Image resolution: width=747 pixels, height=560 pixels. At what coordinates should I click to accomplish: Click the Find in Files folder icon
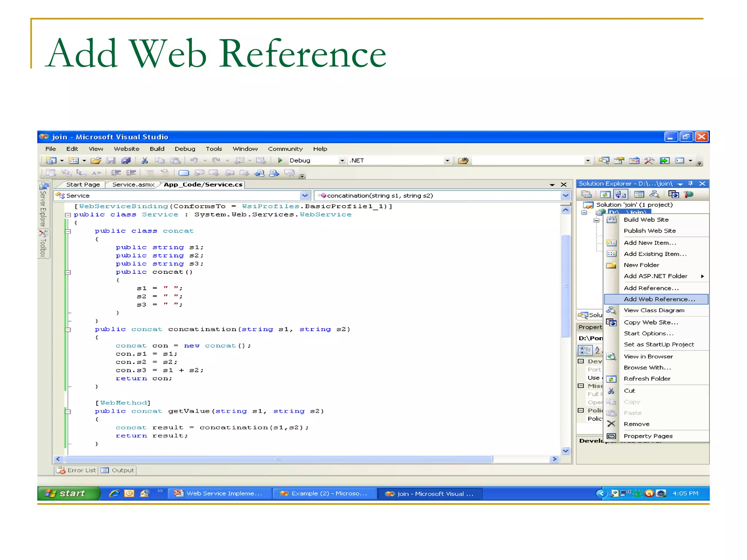(x=463, y=160)
